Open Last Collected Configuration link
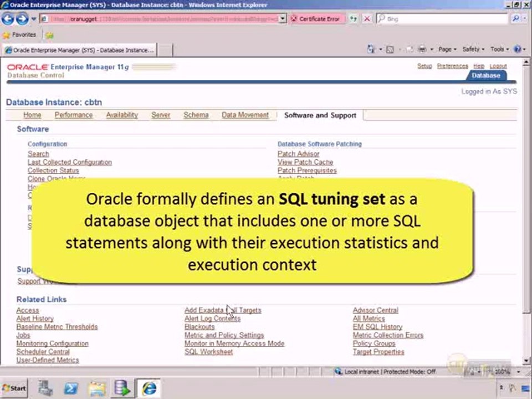The width and height of the screenshot is (532, 399). [x=70, y=162]
